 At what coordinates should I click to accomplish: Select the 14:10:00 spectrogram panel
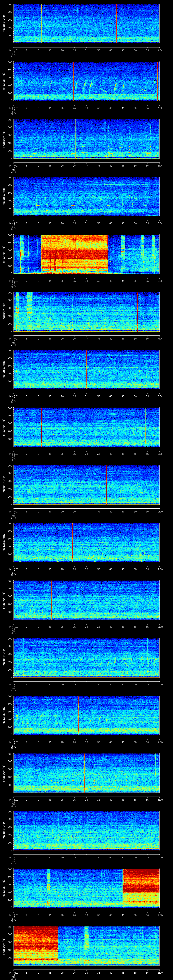click(86, 542)
